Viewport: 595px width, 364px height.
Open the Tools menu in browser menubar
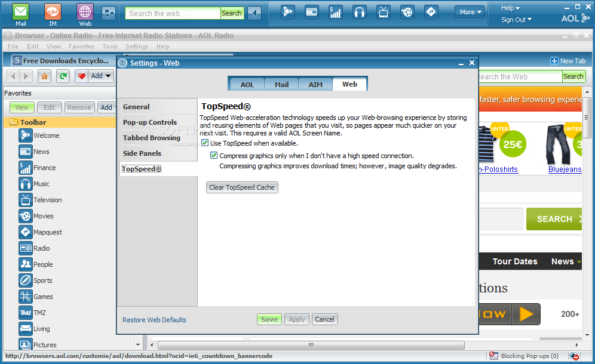pyautogui.click(x=110, y=47)
